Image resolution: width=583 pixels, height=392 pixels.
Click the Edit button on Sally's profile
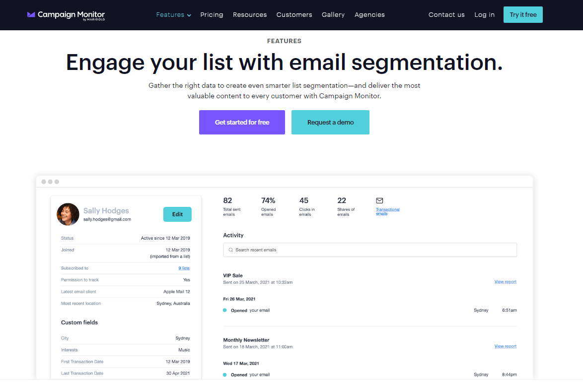(x=177, y=214)
